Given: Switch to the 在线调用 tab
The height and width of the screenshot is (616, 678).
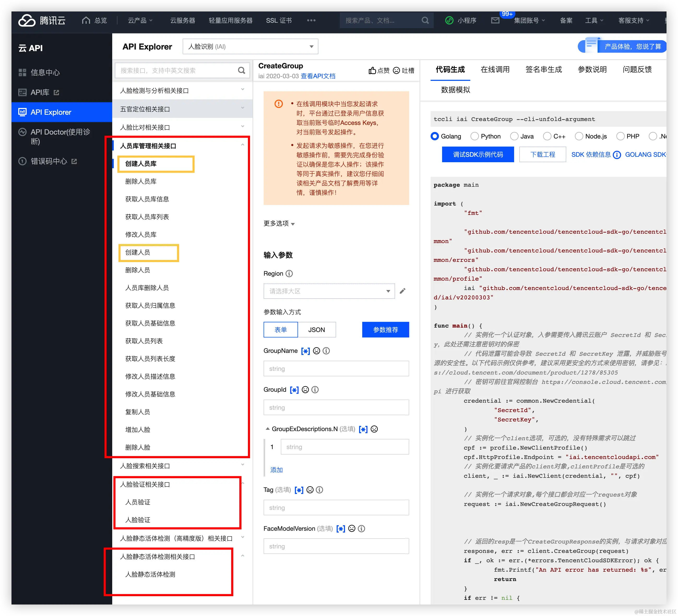Looking at the screenshot, I should 495,70.
